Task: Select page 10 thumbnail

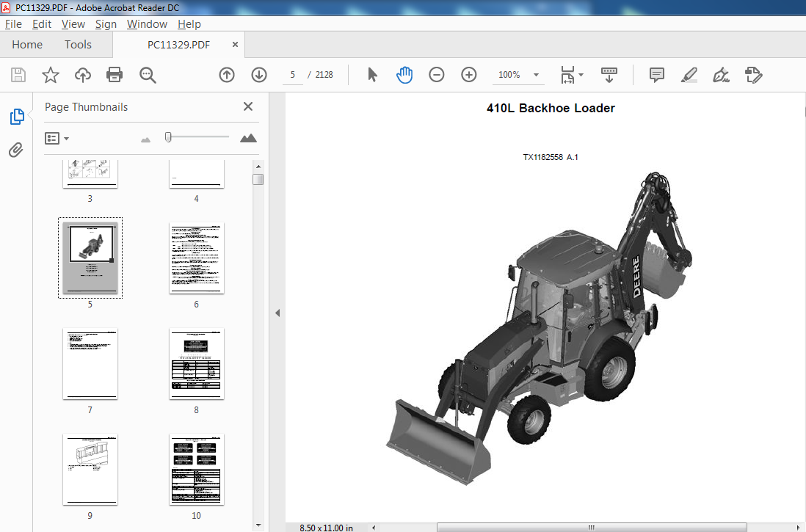Action: (x=196, y=470)
